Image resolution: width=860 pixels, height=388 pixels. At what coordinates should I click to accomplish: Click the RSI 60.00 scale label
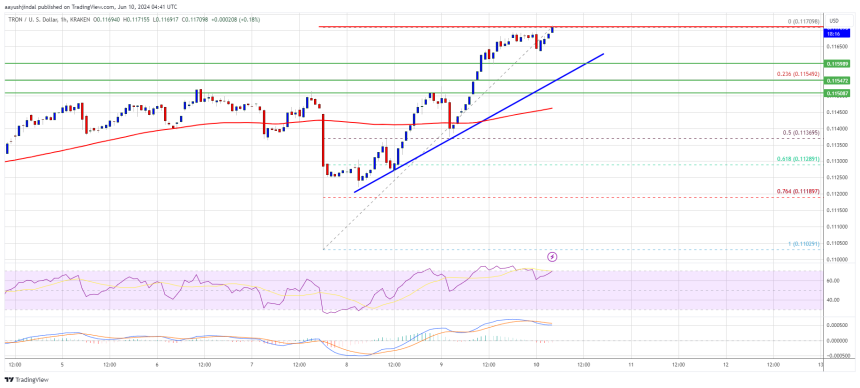coord(834,280)
